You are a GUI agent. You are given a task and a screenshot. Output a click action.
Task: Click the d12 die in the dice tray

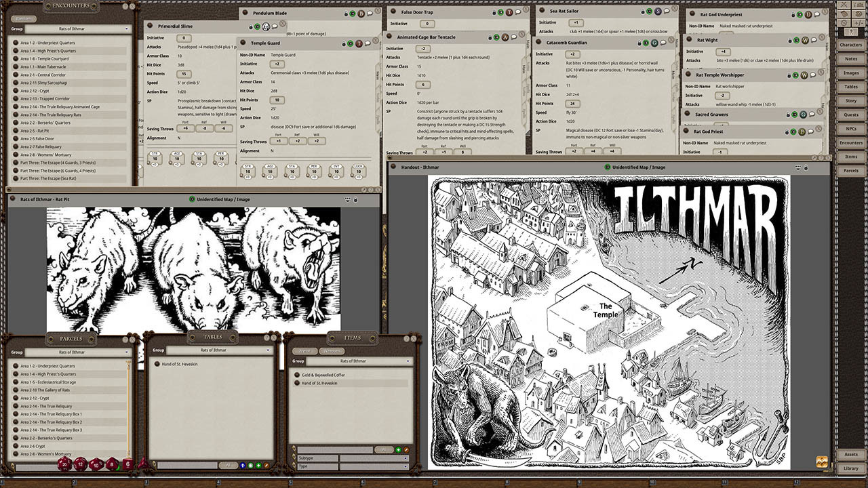pyautogui.click(x=81, y=464)
